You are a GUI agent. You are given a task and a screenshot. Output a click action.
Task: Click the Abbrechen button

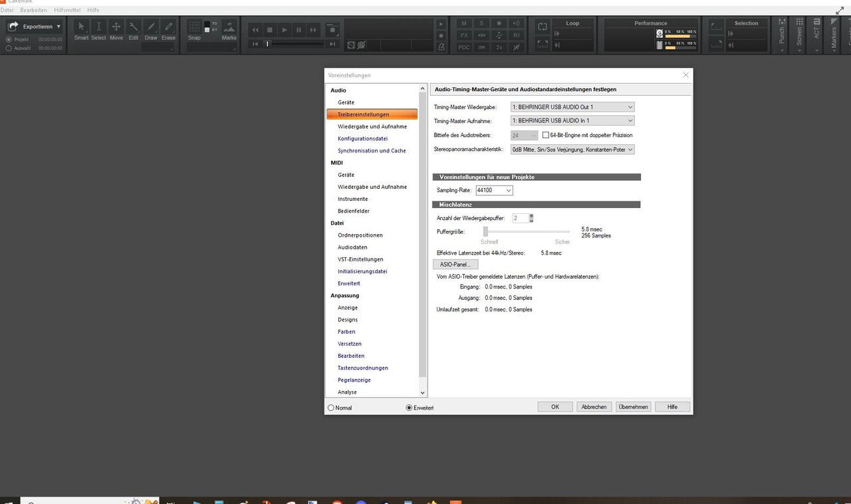(594, 407)
